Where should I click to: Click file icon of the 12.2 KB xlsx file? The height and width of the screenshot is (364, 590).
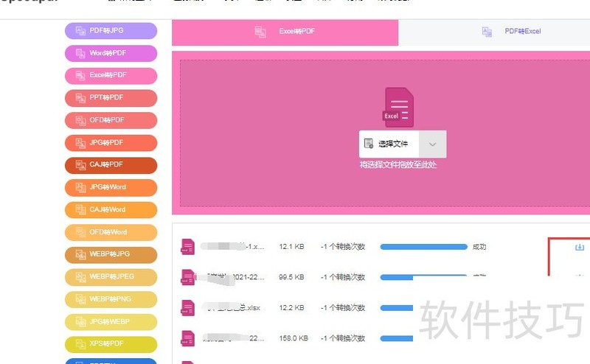point(187,307)
